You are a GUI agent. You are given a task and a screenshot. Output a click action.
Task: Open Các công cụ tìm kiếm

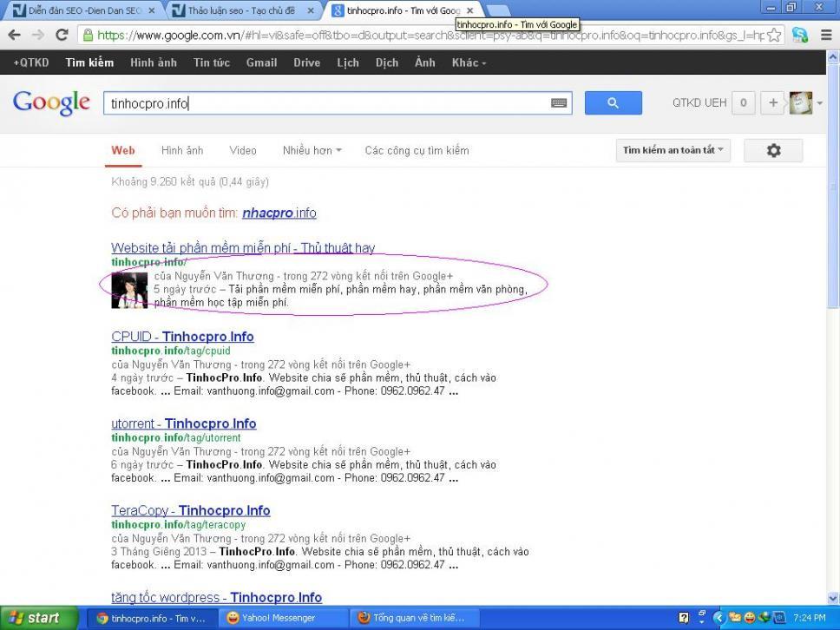click(x=417, y=150)
